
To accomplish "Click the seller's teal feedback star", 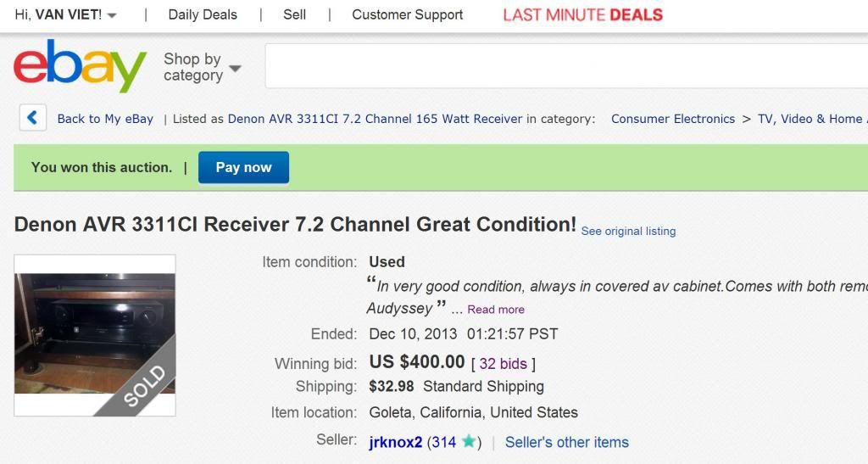I will (469, 441).
